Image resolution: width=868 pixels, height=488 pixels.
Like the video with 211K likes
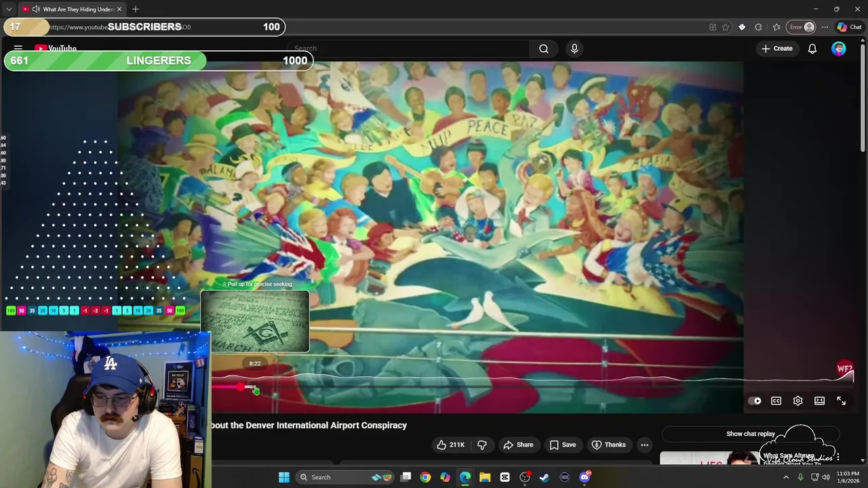click(451, 445)
